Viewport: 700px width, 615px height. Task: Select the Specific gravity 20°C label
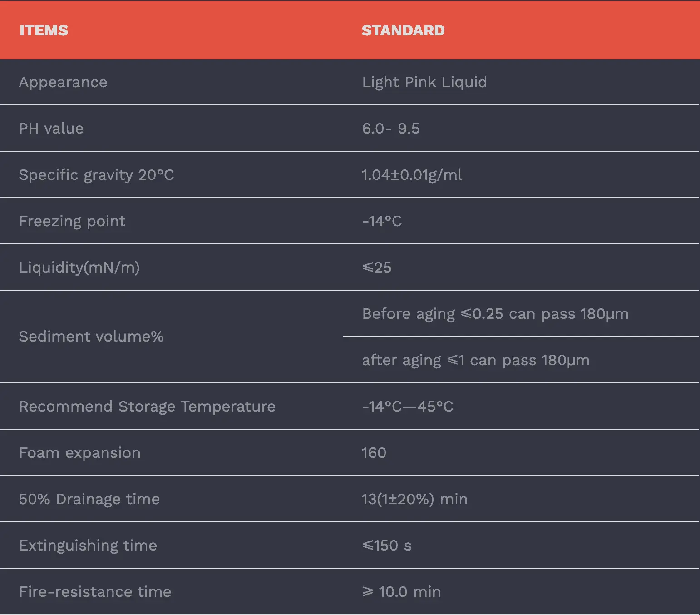(x=96, y=175)
